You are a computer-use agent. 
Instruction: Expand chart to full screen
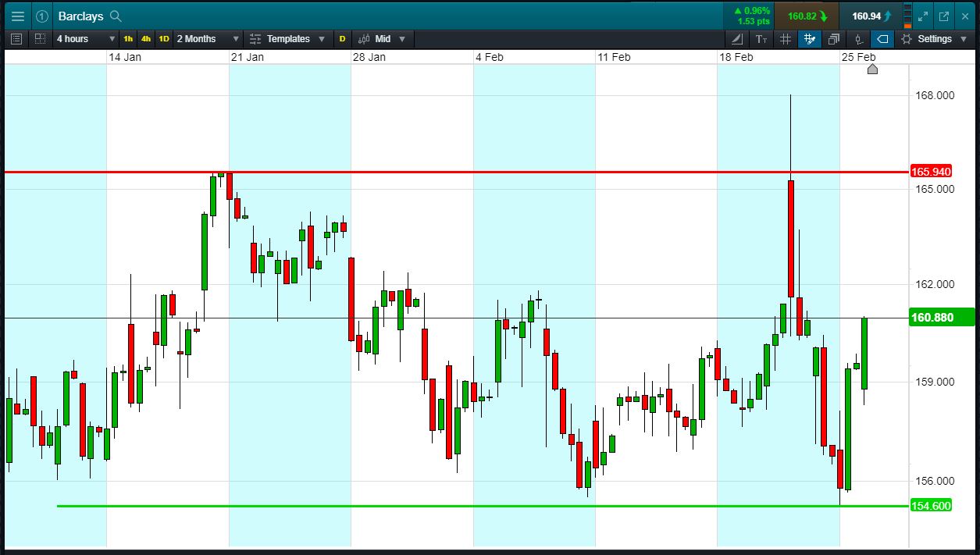tap(924, 16)
